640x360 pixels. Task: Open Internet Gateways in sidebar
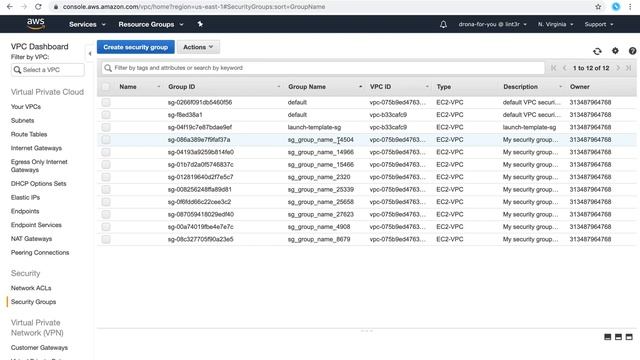click(36, 148)
